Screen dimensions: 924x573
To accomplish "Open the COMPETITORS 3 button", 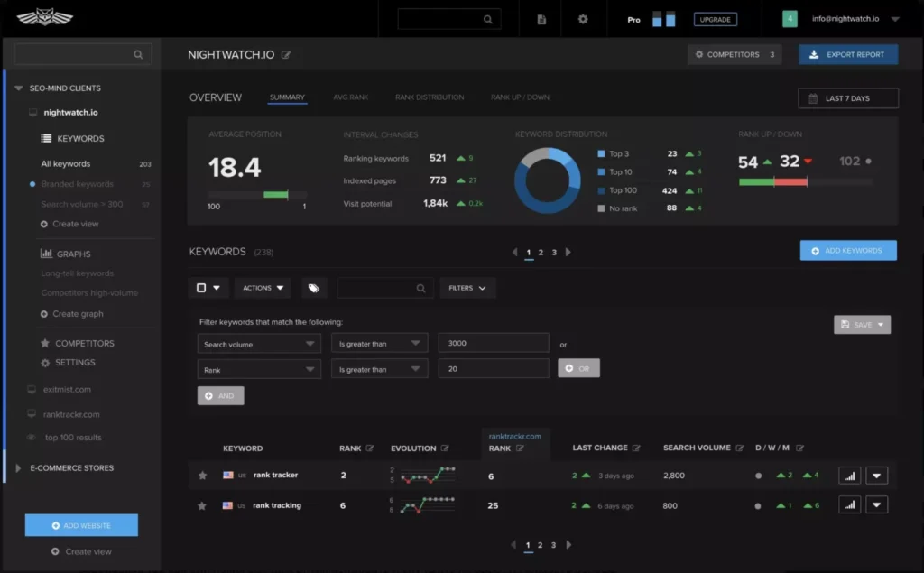I will click(735, 54).
